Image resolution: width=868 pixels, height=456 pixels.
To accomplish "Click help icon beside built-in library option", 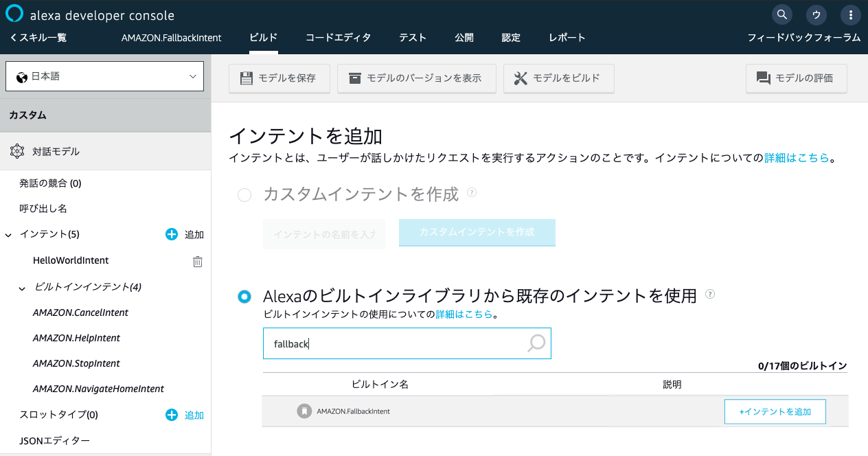I will coord(710,295).
